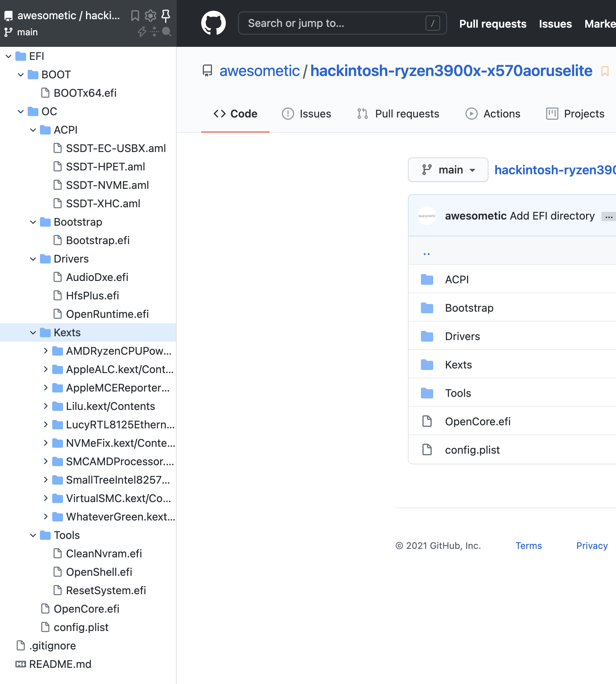
Task: Open OpenCore.efi in file list
Action: click(x=478, y=421)
